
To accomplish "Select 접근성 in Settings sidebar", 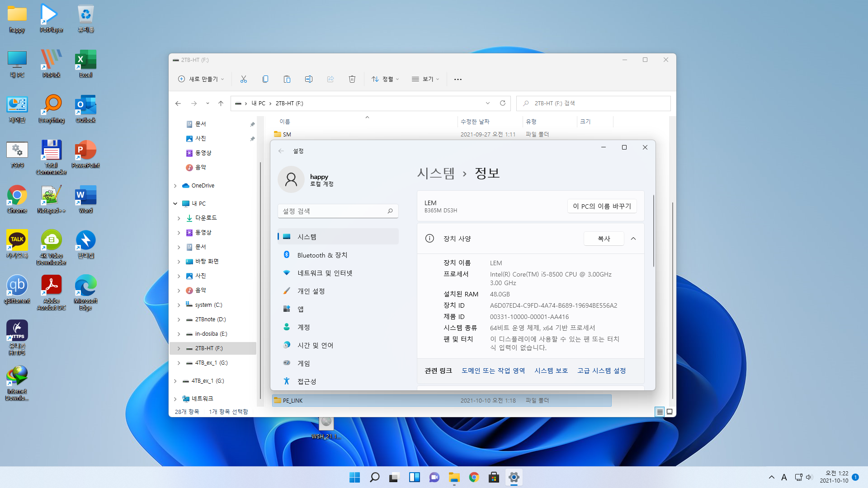I will coord(338,381).
